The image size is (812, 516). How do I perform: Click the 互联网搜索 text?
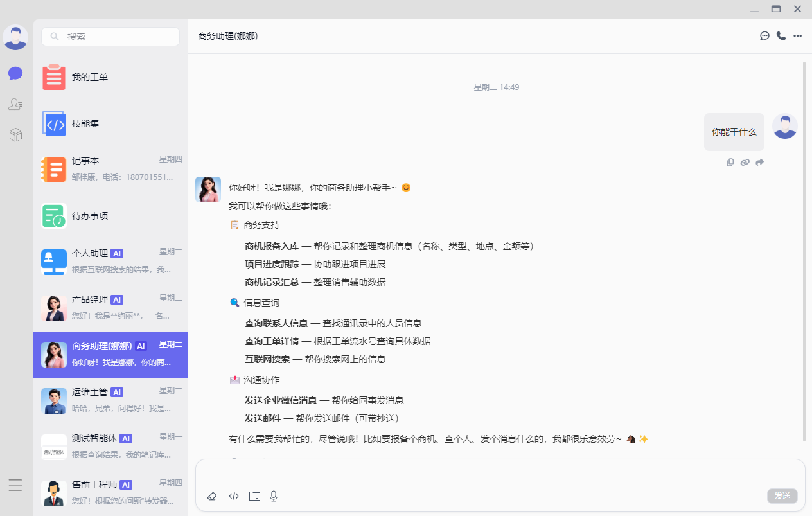[x=267, y=359]
